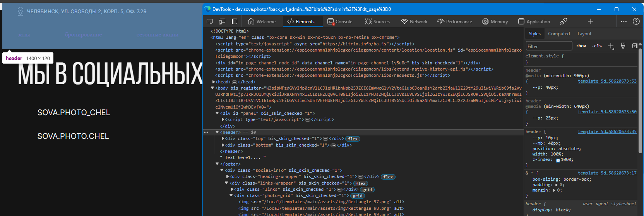Collapse the photo-grid div node
This screenshot has width=644, height=216.
pyautogui.click(x=231, y=196)
